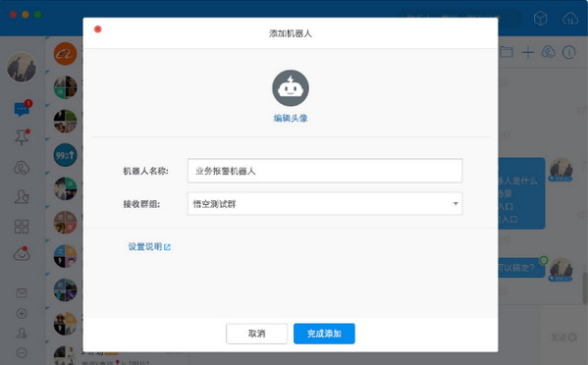
Task: Open the mail envelope icon in sidebar
Action: (x=22, y=293)
